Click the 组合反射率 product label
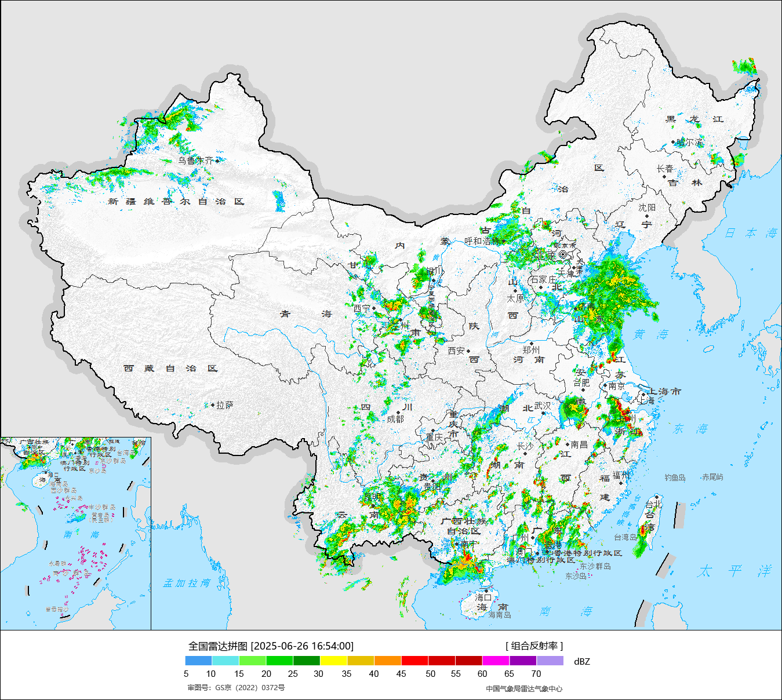This screenshot has height=700, width=782. (x=534, y=646)
